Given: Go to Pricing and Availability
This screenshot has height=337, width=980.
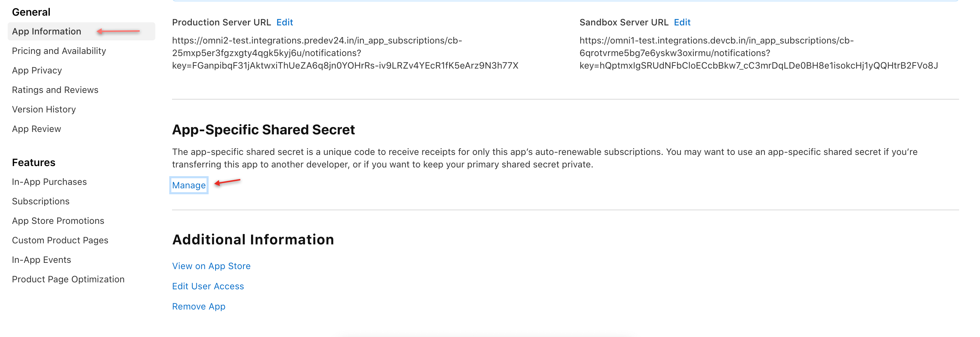Looking at the screenshot, I should [x=59, y=51].
